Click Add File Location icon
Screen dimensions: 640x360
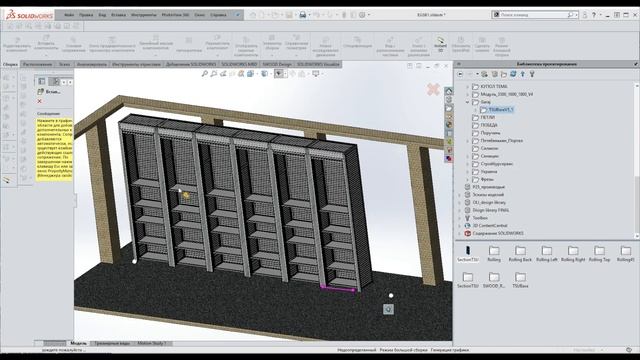[494, 74]
